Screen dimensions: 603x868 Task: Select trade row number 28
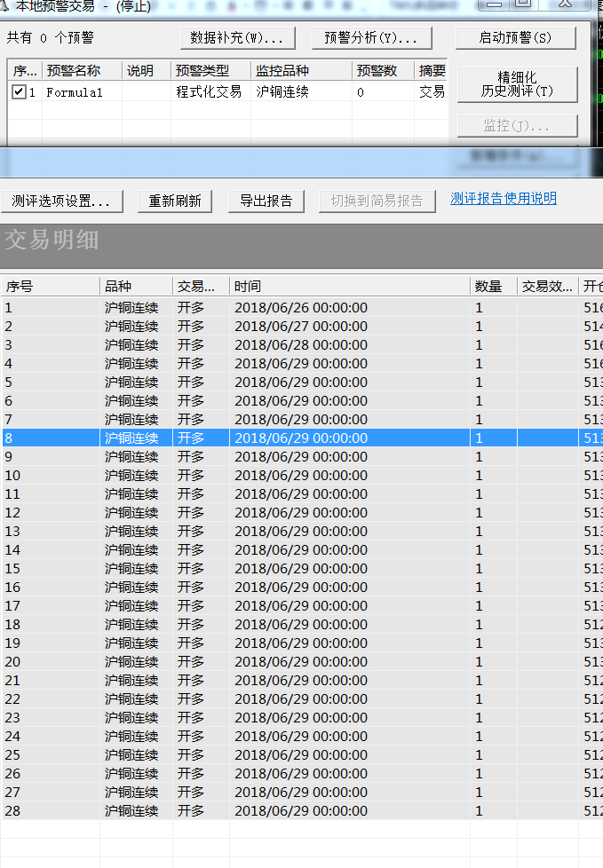pos(301,811)
